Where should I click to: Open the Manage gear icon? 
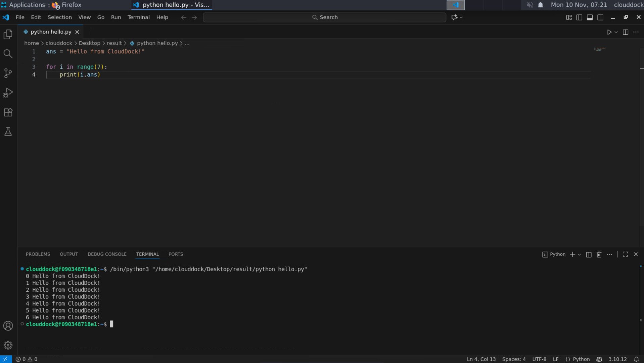8,345
